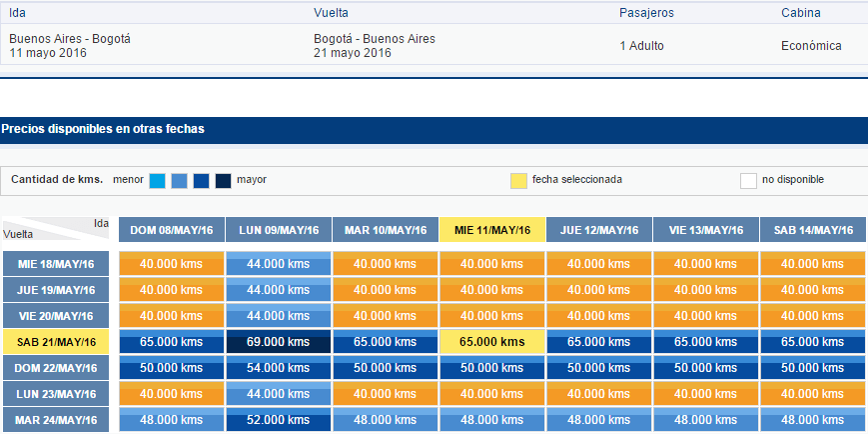868x434 pixels.
Task: Pick 40.000 kms for DOM 08 and MIE 18
Action: (x=172, y=264)
